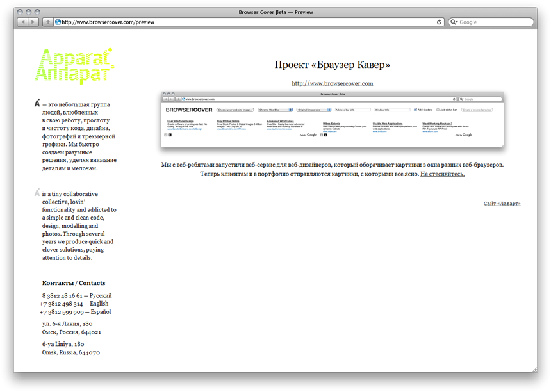Click the Want Working Mockups? ad link
Image resolution: width=551 pixels, height=392 pixels.
(437, 124)
